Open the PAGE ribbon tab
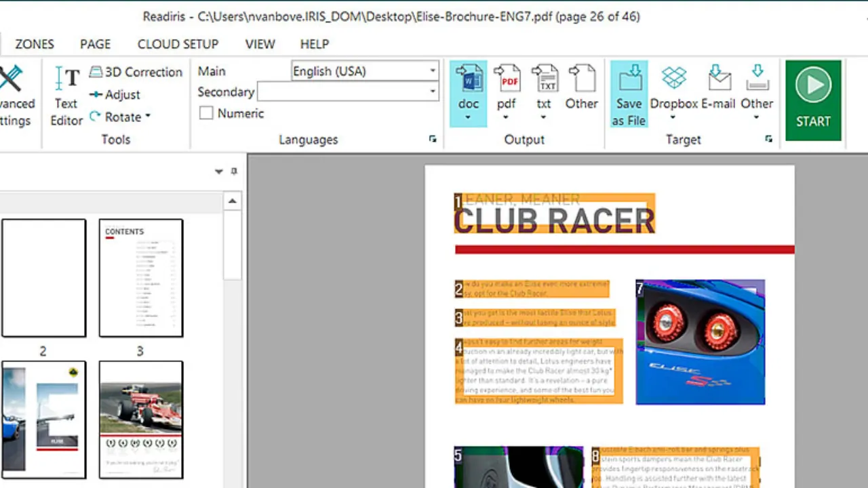868x488 pixels. click(x=95, y=44)
